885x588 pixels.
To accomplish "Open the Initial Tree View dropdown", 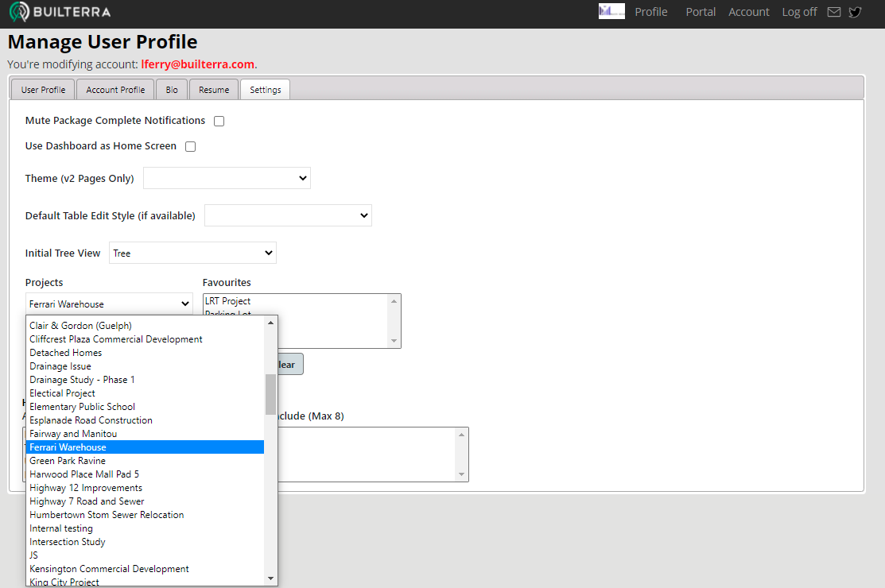I will (192, 253).
